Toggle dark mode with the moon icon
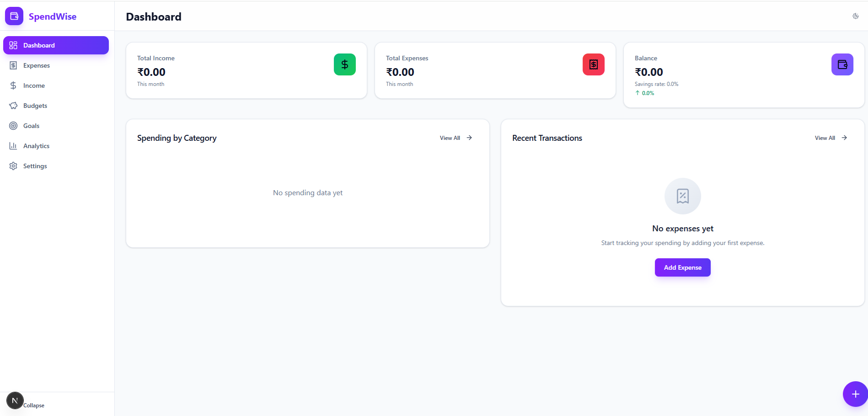This screenshot has width=868, height=416. (x=856, y=16)
